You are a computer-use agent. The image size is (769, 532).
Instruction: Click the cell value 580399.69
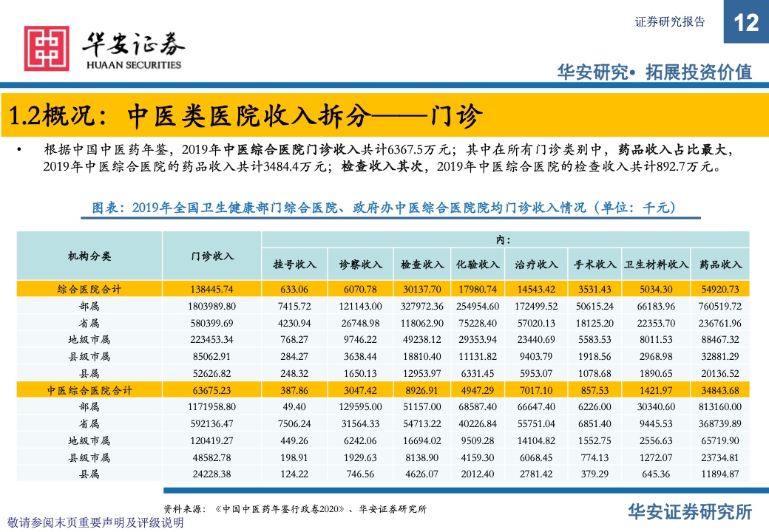tap(212, 324)
